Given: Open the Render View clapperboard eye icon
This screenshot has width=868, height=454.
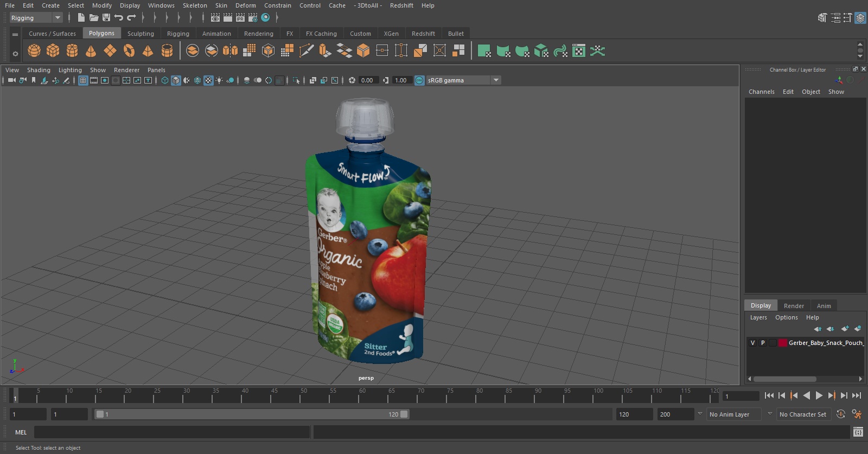Looking at the screenshot, I should pos(215,17).
